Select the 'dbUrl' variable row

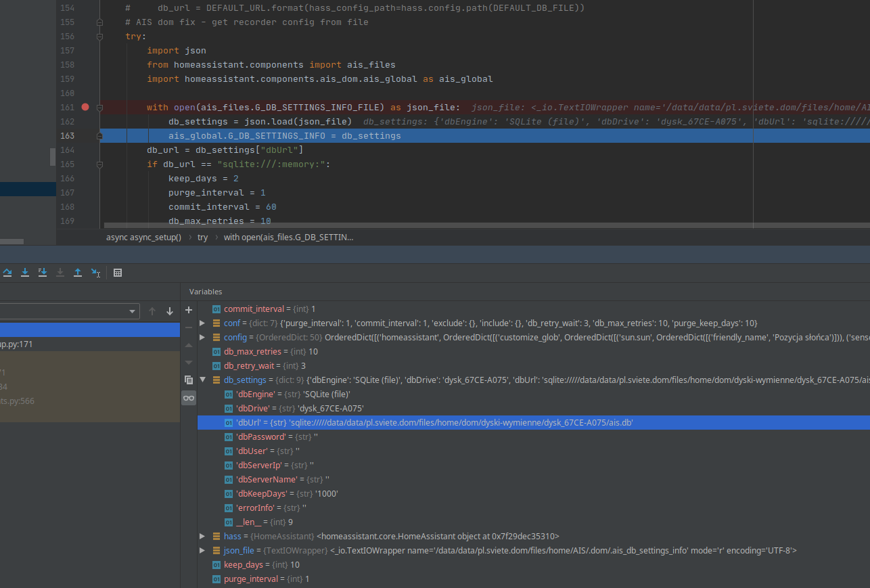534,423
